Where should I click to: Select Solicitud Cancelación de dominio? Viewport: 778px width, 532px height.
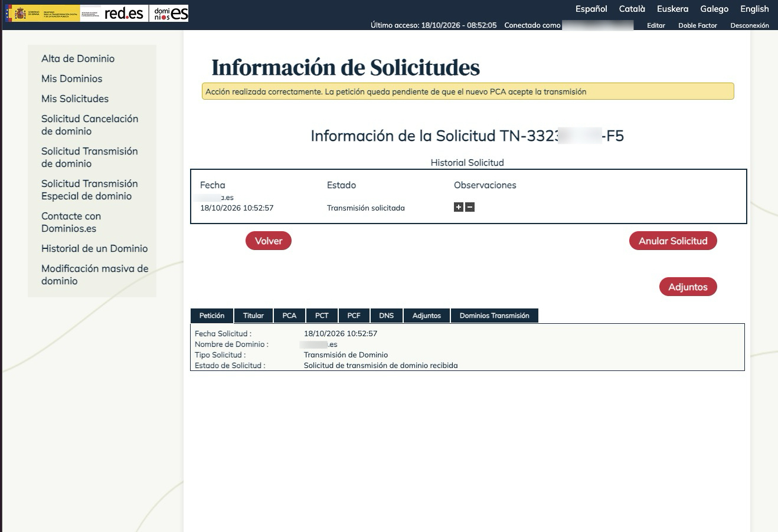click(90, 125)
